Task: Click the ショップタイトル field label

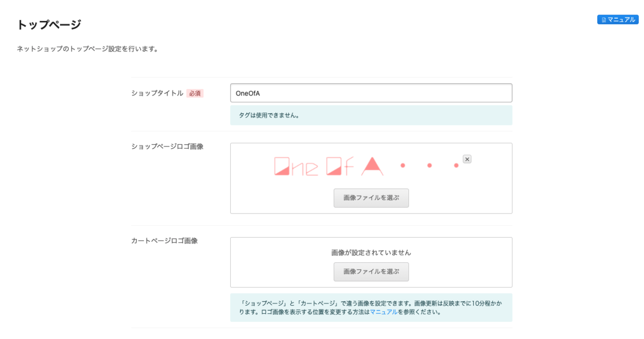Action: point(155,93)
